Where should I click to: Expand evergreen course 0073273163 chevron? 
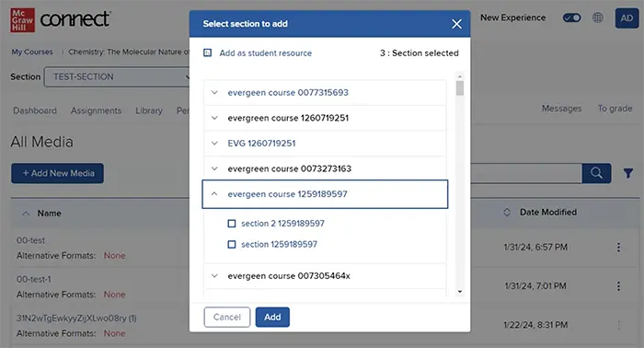click(x=214, y=168)
